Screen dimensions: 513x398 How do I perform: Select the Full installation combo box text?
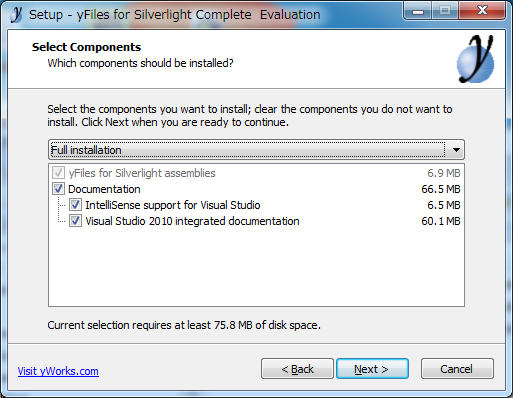(86, 150)
